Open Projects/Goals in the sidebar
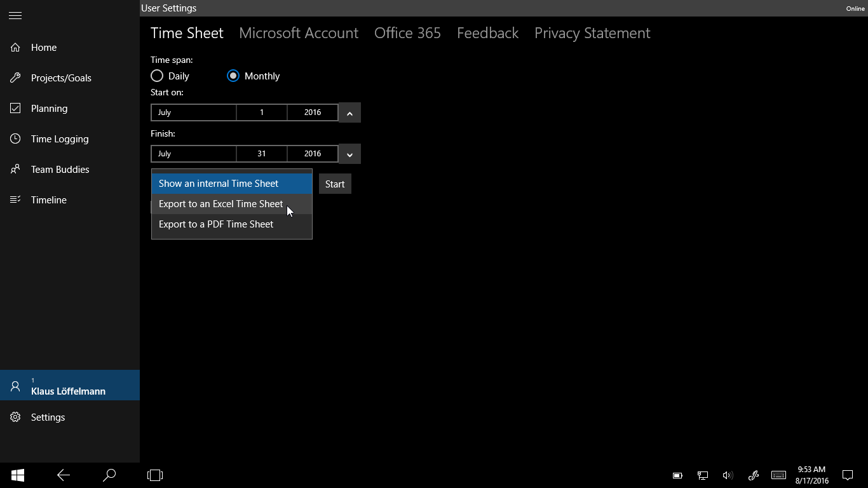This screenshot has height=488, width=868. point(70,78)
